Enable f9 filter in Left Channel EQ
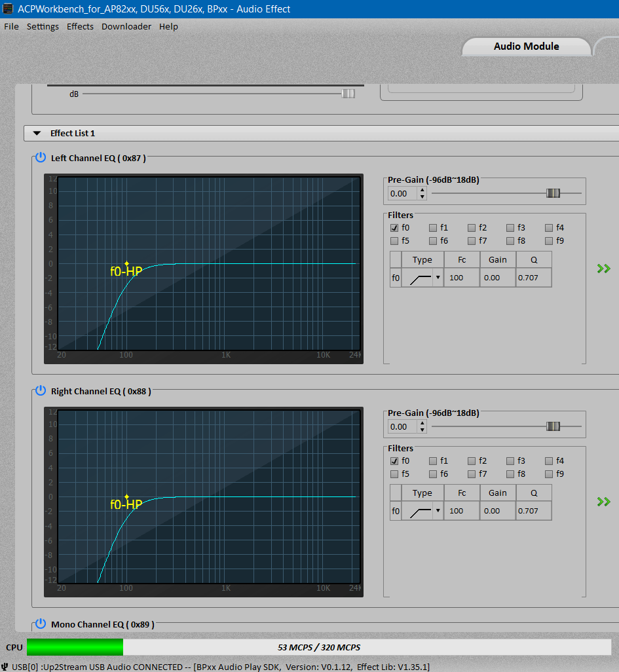Viewport: 619px width, 672px height. point(549,241)
